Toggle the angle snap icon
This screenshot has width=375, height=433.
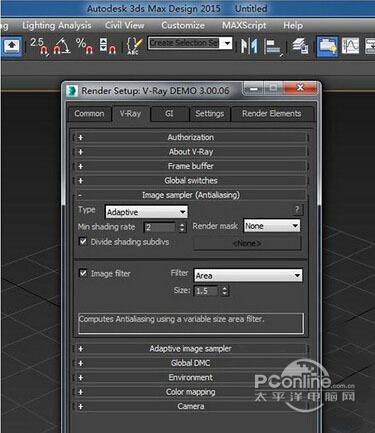(62, 46)
